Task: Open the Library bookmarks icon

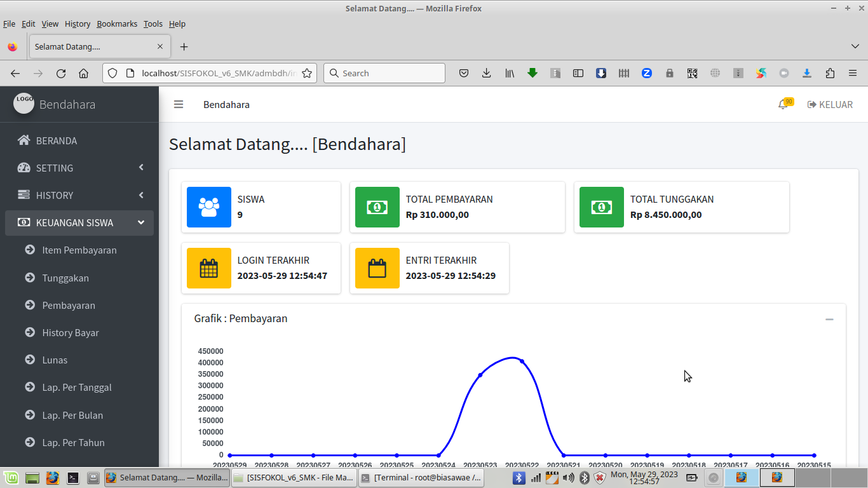Action: pyautogui.click(x=510, y=73)
